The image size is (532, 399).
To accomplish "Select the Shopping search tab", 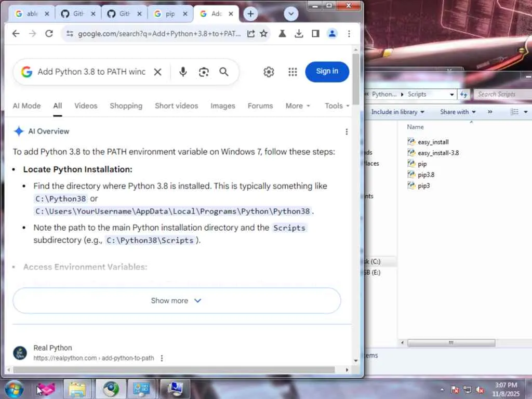I will (126, 106).
